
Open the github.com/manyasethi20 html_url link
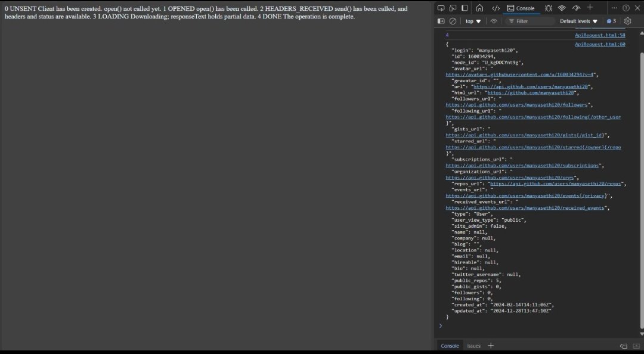[530, 93]
